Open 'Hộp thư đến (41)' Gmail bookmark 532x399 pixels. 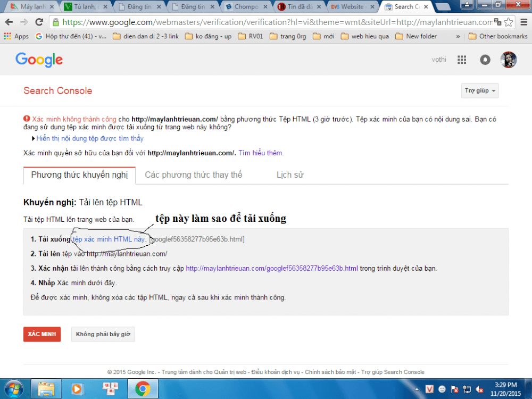tap(71, 36)
